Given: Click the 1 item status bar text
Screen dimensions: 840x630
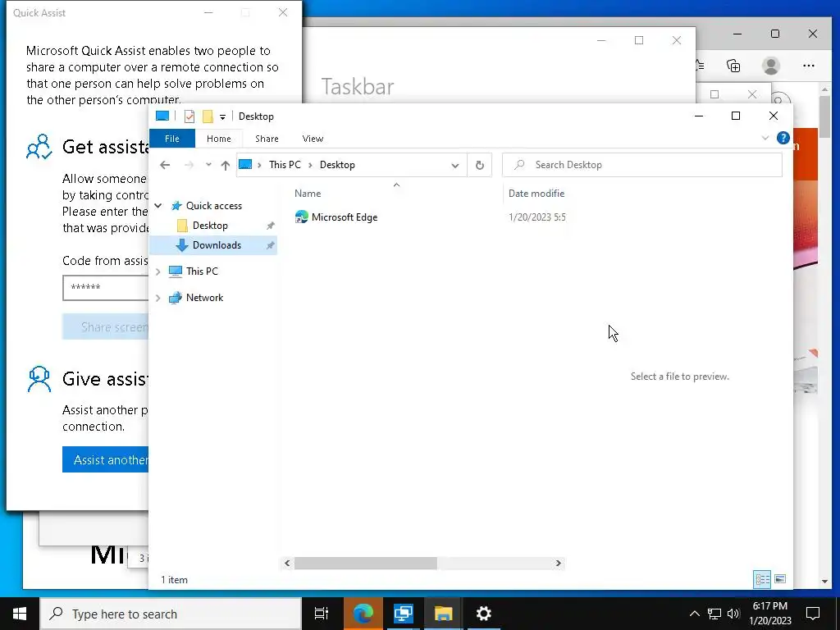Looking at the screenshot, I should [174, 580].
